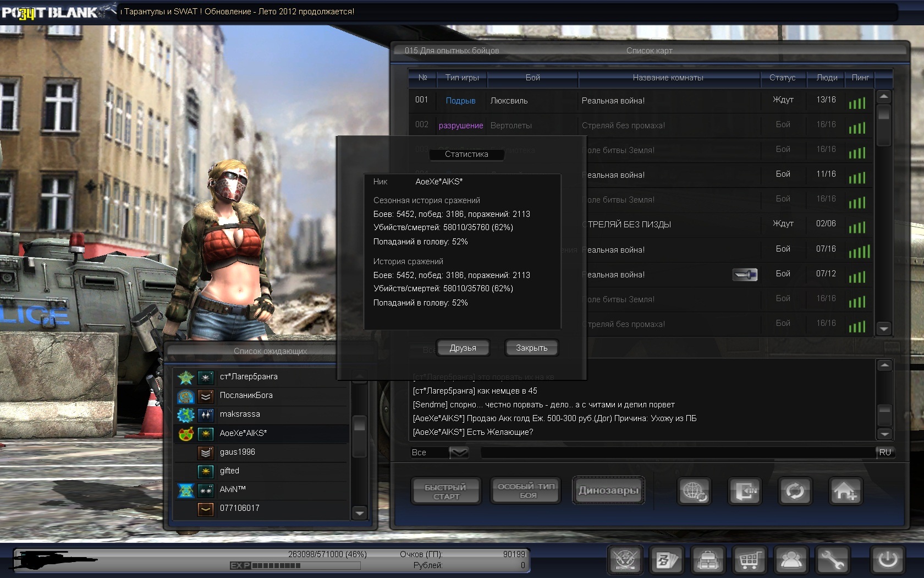Click the enter room door icon
The width and height of the screenshot is (924, 578).
pos(745,490)
